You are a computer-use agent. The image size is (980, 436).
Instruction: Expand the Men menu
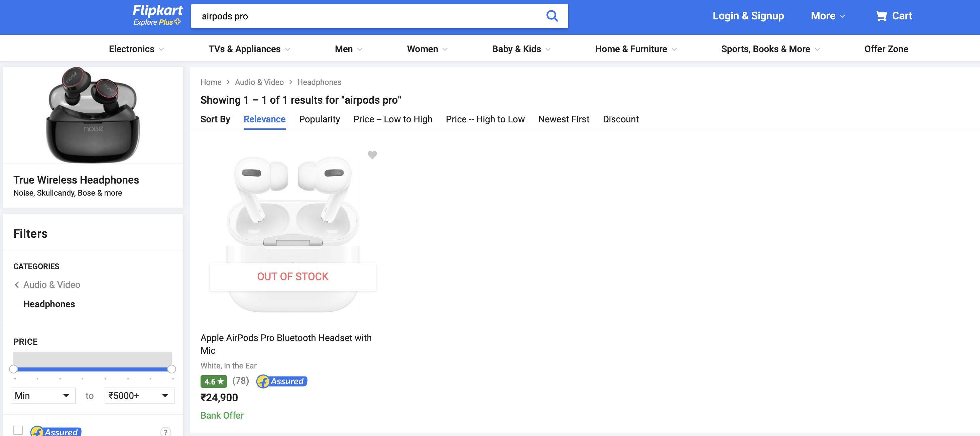point(348,49)
